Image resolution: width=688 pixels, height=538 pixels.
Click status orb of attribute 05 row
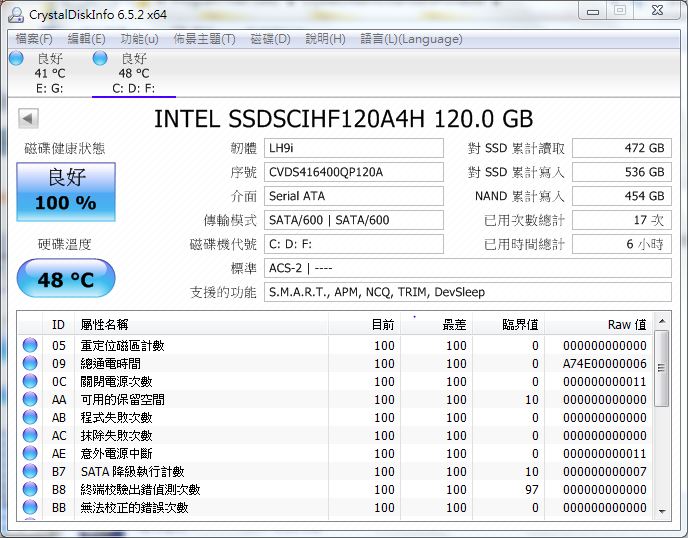(x=30, y=345)
